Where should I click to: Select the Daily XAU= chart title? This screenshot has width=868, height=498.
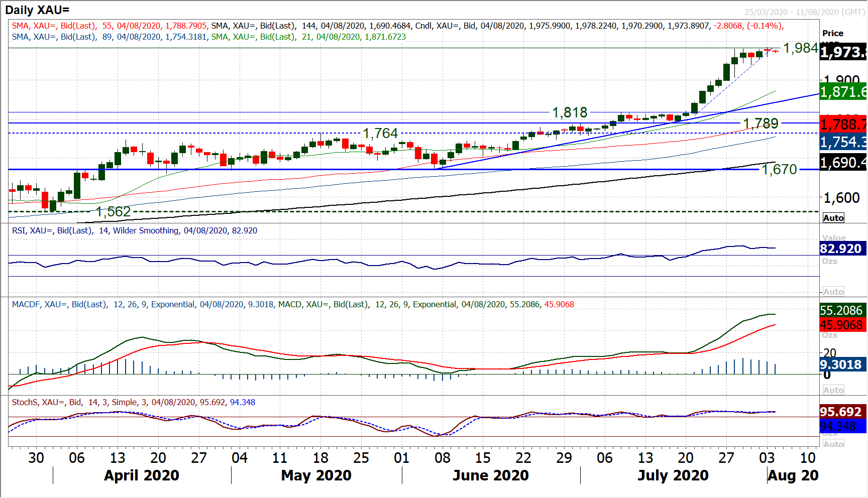[x=37, y=10]
